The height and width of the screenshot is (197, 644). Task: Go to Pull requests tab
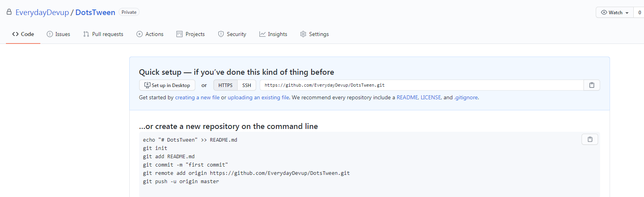103,34
